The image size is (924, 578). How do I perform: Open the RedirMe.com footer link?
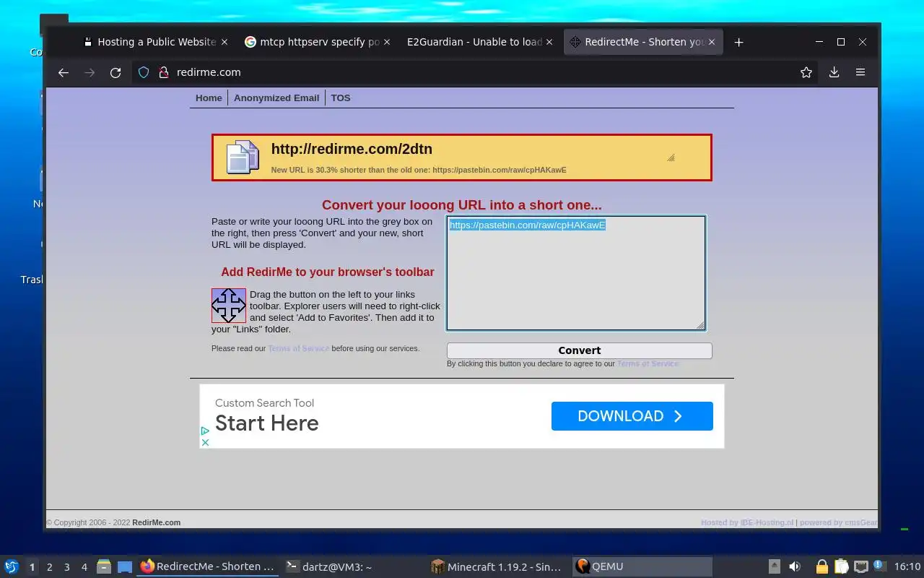pos(156,522)
